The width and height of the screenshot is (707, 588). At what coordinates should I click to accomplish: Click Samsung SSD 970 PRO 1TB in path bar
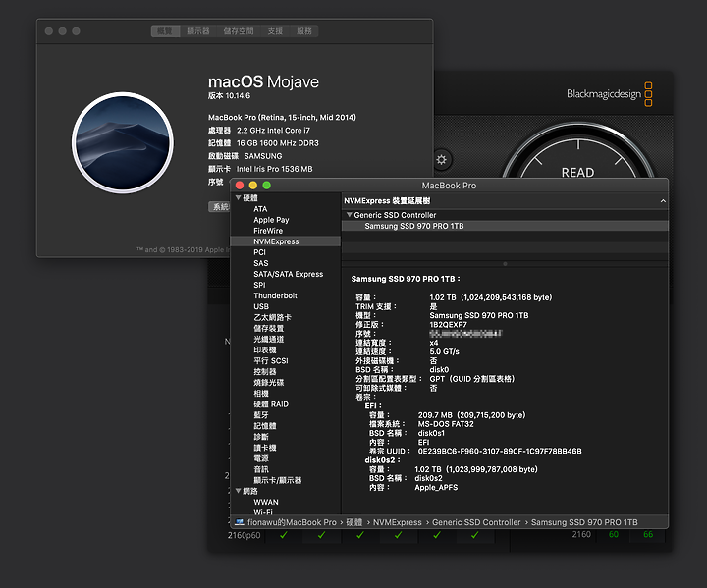pos(584,522)
